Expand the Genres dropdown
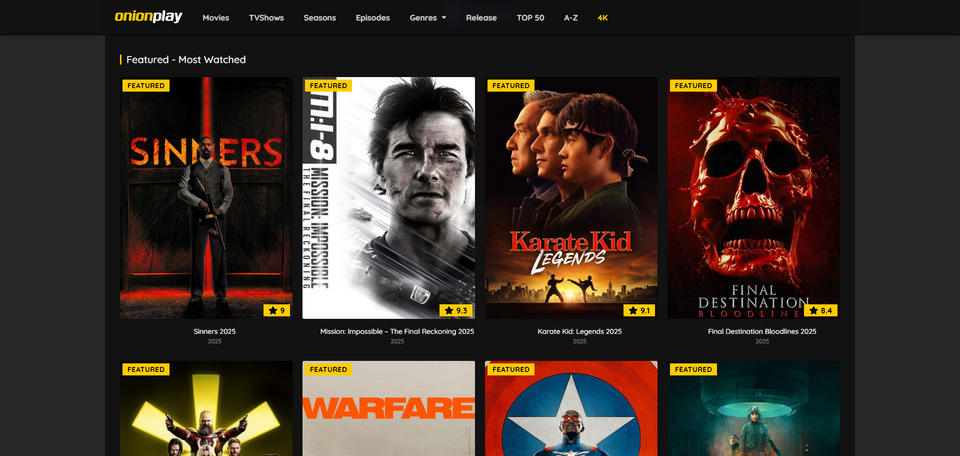This screenshot has width=960, height=456. (x=428, y=18)
